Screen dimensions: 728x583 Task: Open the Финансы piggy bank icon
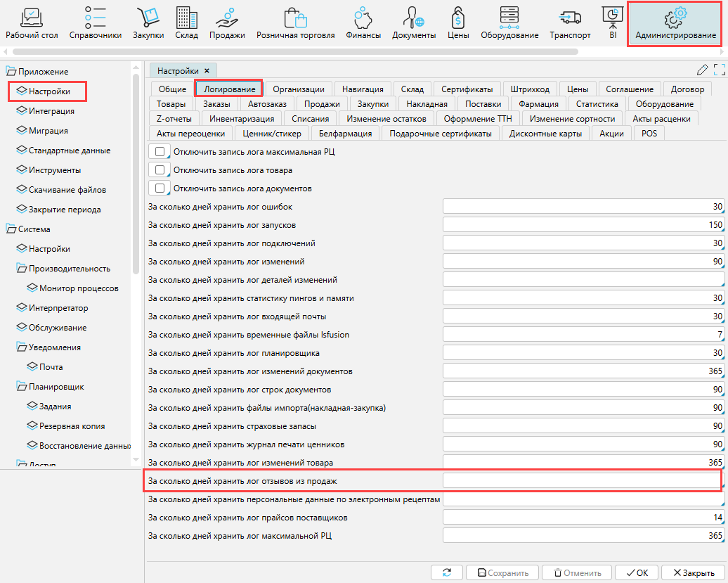coord(363,18)
